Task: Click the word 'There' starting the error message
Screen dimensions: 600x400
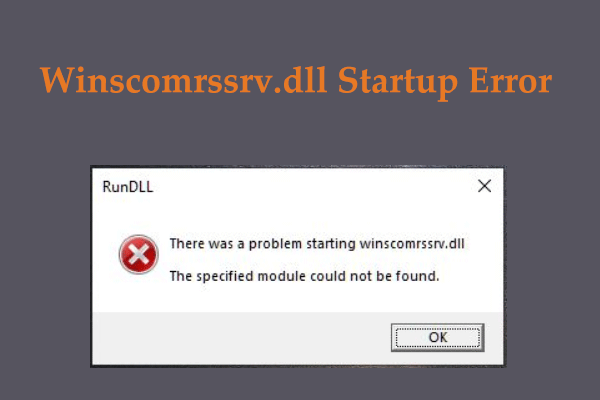Action: [x=188, y=243]
